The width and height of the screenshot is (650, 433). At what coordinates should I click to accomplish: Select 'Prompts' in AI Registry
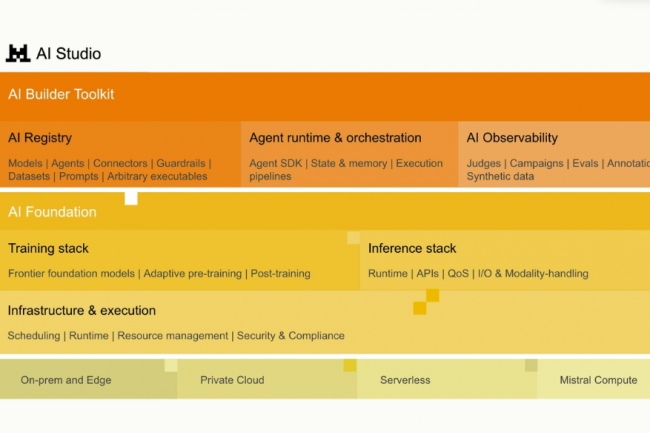click(79, 176)
